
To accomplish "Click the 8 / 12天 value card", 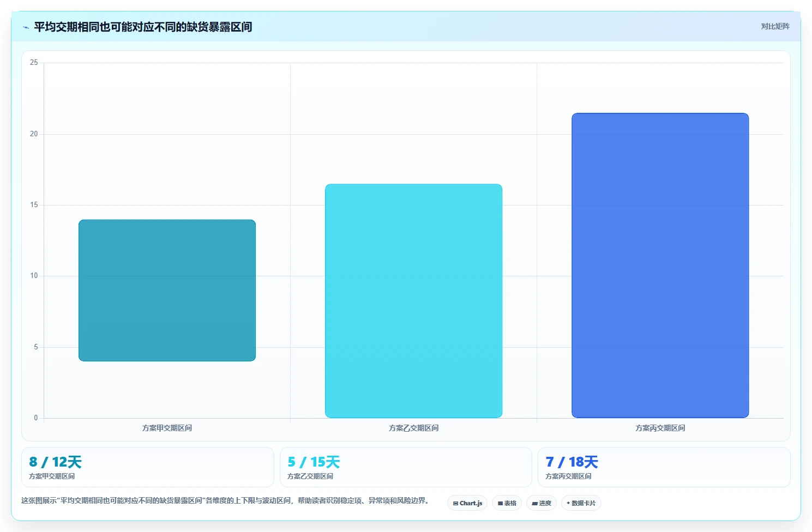I will point(147,467).
